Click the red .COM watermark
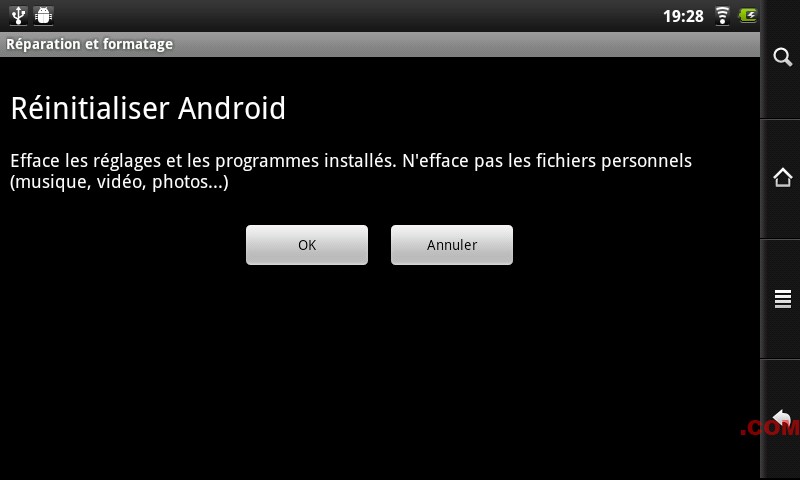The height and width of the screenshot is (480, 800). (x=769, y=428)
